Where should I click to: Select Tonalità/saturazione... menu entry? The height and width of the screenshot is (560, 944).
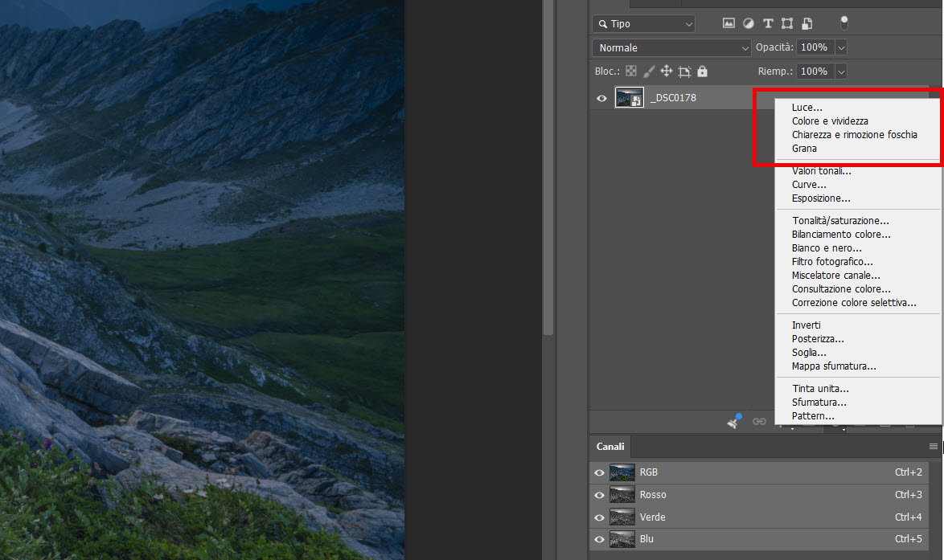click(840, 221)
